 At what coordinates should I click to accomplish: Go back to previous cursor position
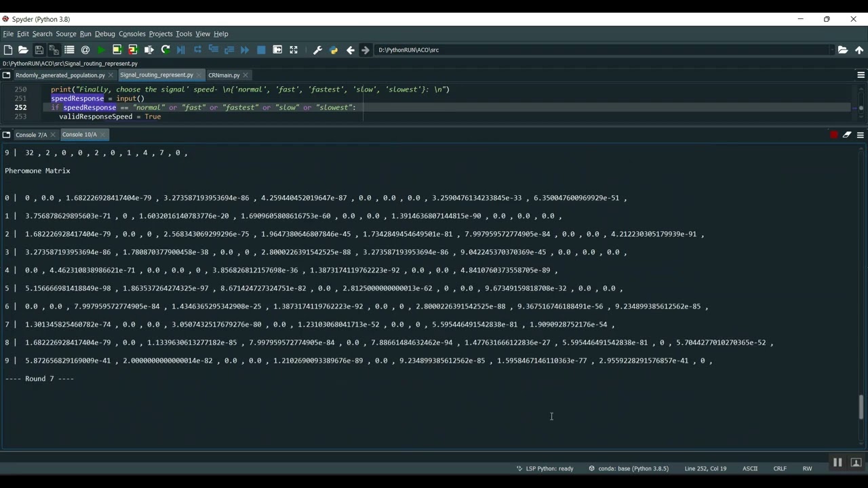point(350,50)
